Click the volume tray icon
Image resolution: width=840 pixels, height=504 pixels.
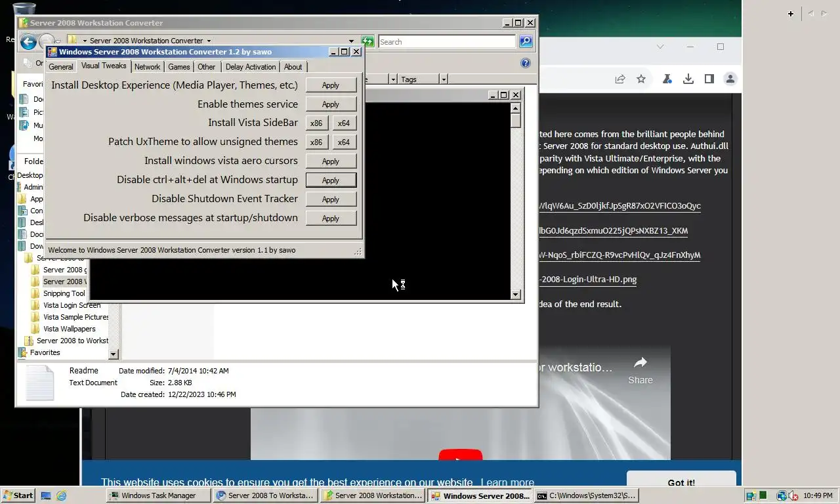click(793, 495)
